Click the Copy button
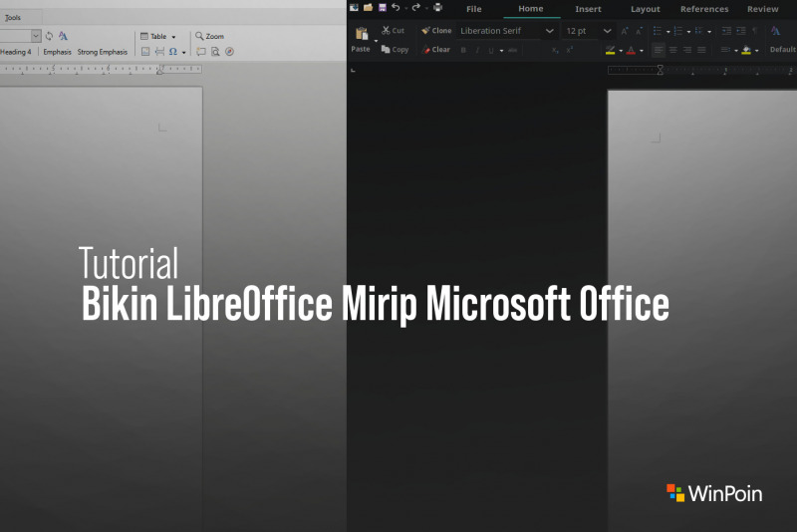Screen dimensions: 797x532 click(x=395, y=49)
